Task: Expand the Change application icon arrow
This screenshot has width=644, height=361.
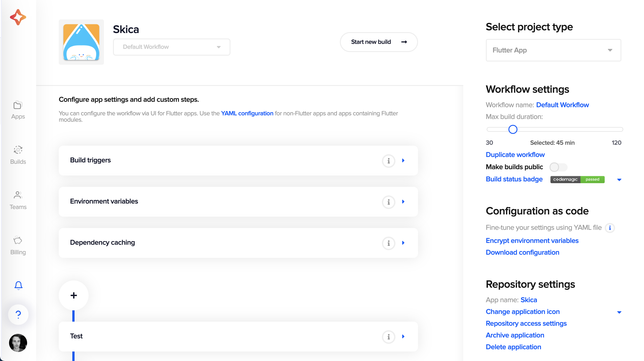Action: tap(619, 312)
